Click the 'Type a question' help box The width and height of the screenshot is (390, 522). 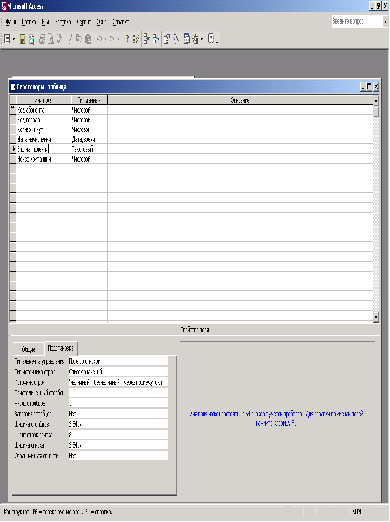pos(357,22)
